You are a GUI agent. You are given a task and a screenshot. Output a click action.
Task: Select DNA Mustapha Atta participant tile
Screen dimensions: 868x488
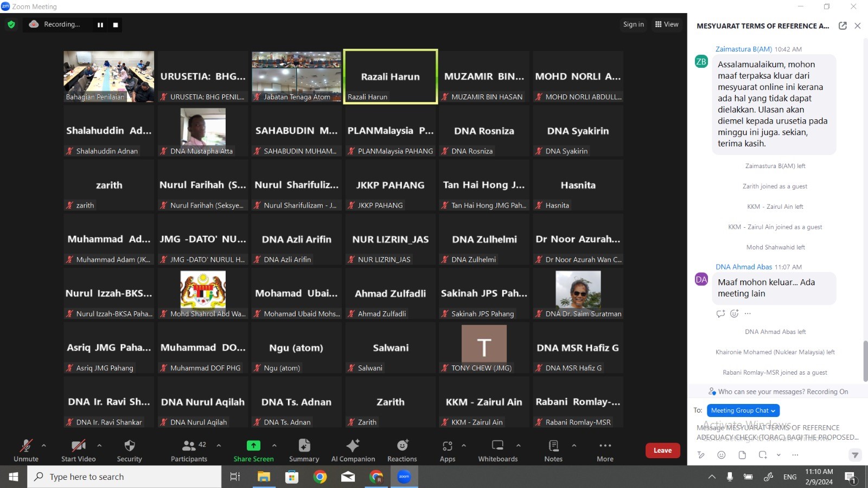click(203, 131)
